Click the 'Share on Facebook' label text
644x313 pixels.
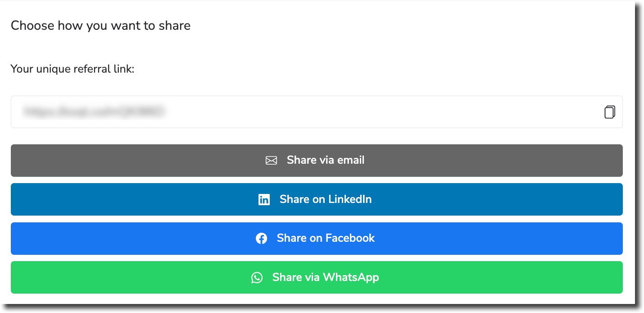pyautogui.click(x=325, y=238)
